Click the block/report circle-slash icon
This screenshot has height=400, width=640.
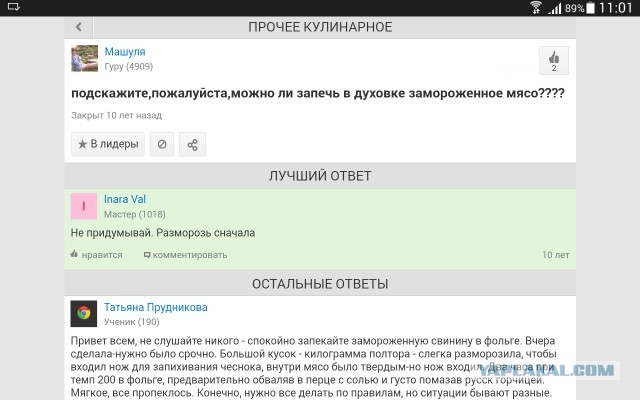coord(162,144)
